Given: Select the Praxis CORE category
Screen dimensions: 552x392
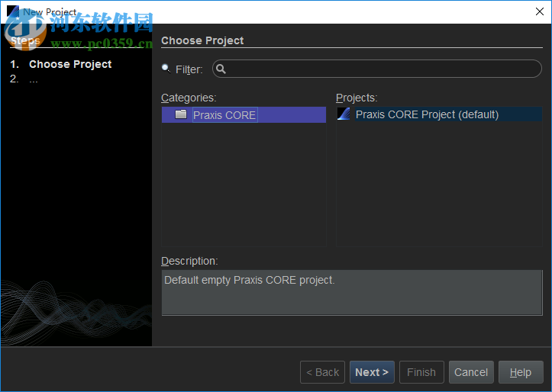Looking at the screenshot, I should click(x=244, y=115).
